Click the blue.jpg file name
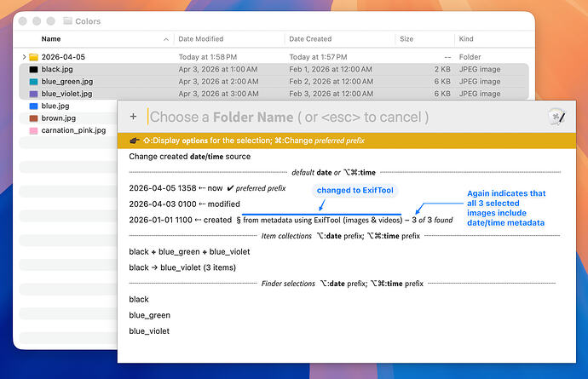 (x=55, y=106)
